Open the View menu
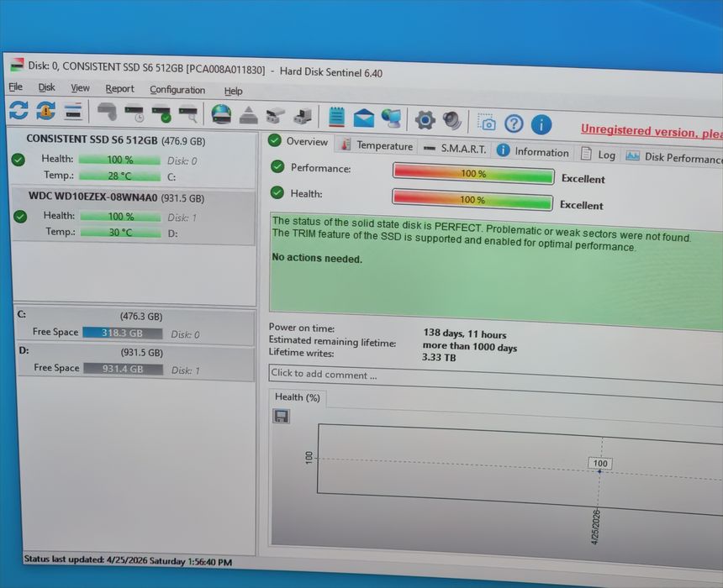Screen dimensions: 723x588 coord(80,87)
